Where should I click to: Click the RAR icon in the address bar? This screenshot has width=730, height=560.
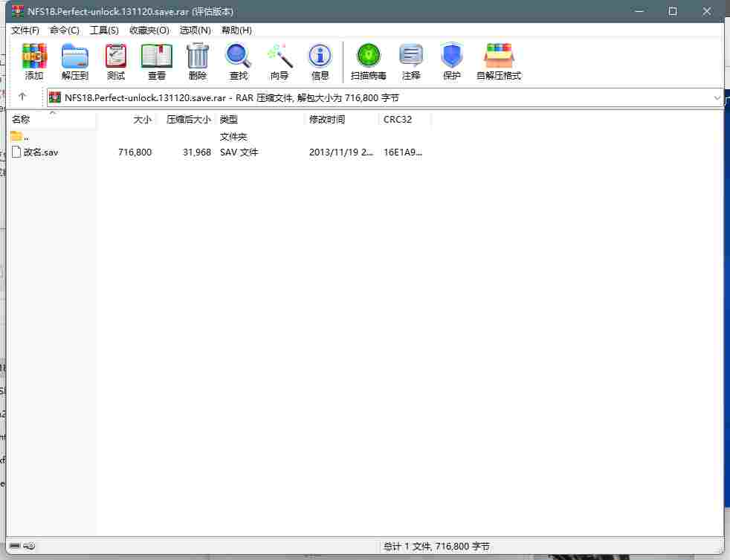[x=55, y=97]
